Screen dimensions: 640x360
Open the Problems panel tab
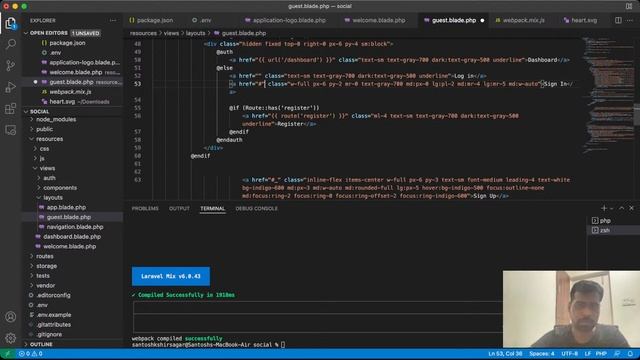point(145,209)
